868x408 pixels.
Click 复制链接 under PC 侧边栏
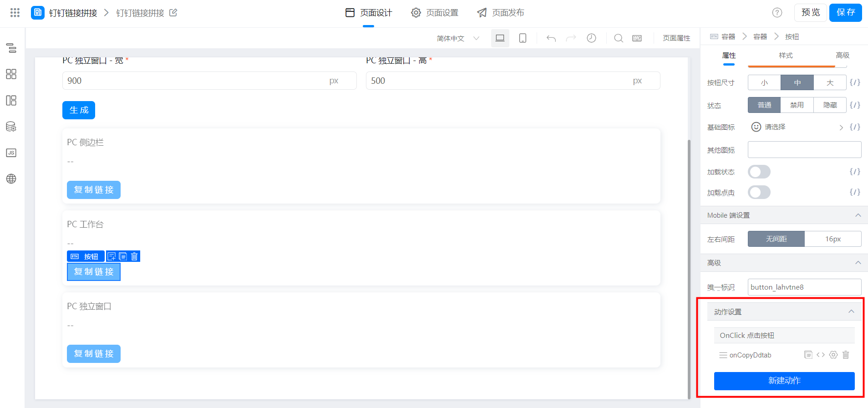[94, 190]
